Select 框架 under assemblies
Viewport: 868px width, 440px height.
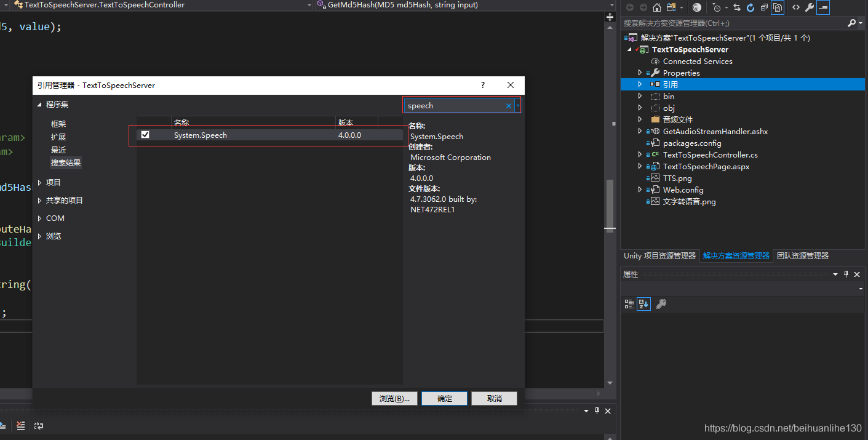click(58, 124)
